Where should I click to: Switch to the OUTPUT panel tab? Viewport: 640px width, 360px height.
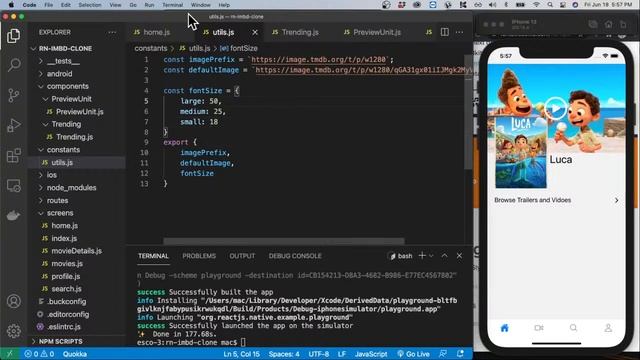[x=242, y=256]
